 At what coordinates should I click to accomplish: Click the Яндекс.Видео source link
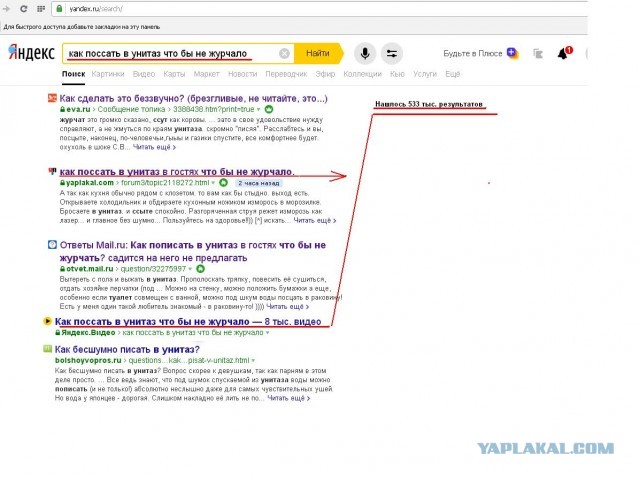point(88,333)
